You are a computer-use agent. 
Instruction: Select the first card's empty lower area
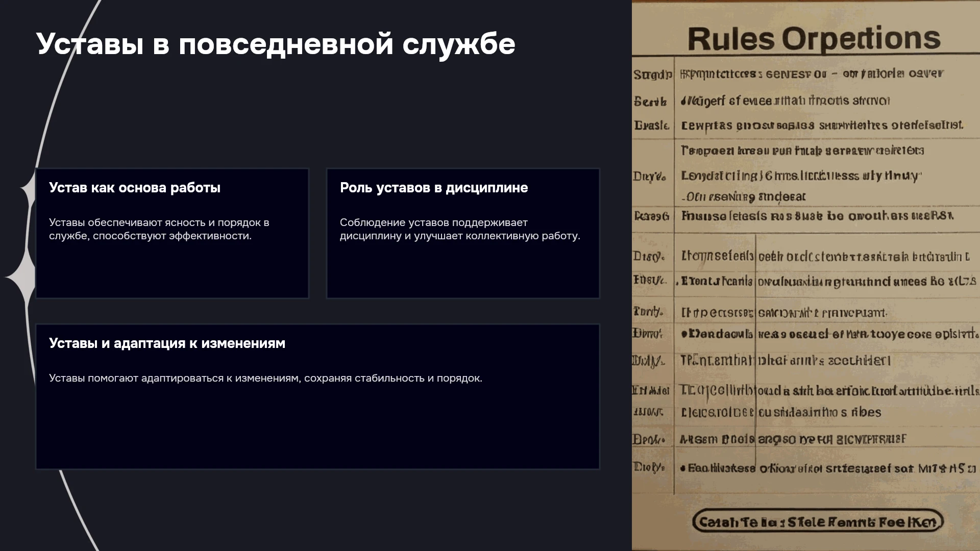[x=172, y=270]
